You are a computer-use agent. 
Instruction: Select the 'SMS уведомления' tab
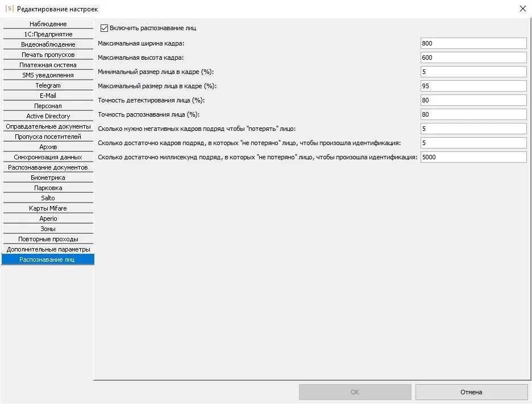[48, 75]
